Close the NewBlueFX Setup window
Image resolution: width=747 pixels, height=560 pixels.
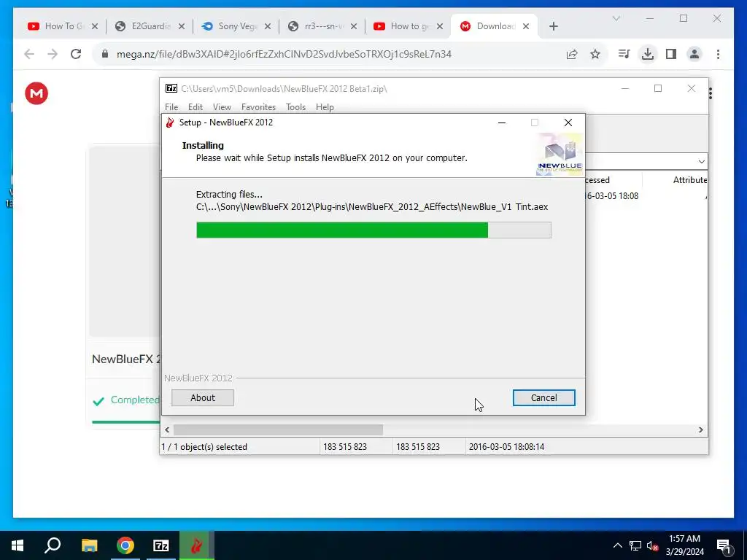[568, 122]
